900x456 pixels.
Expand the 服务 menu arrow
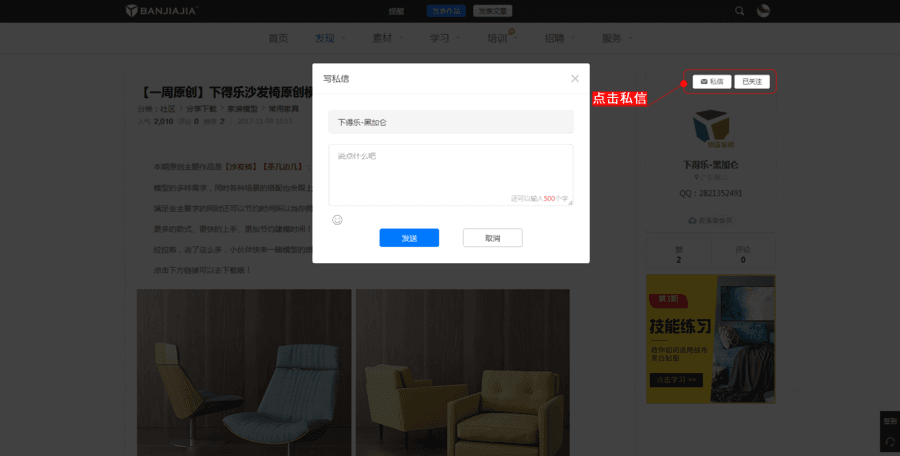click(631, 38)
